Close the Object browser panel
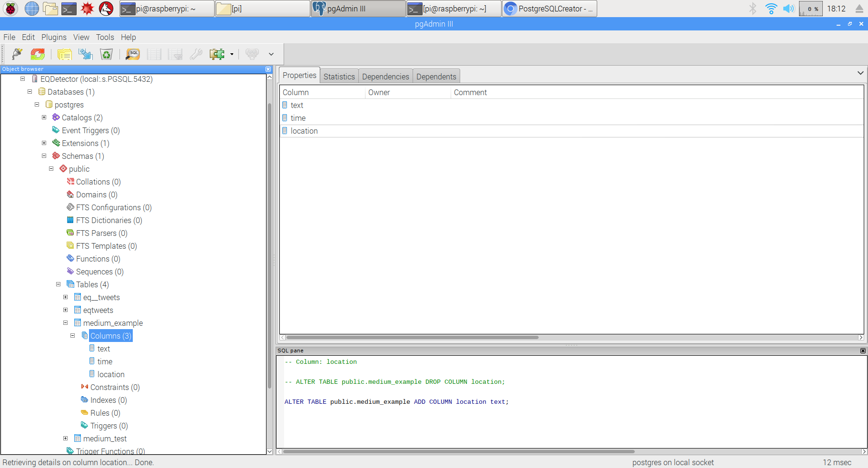 tap(268, 69)
